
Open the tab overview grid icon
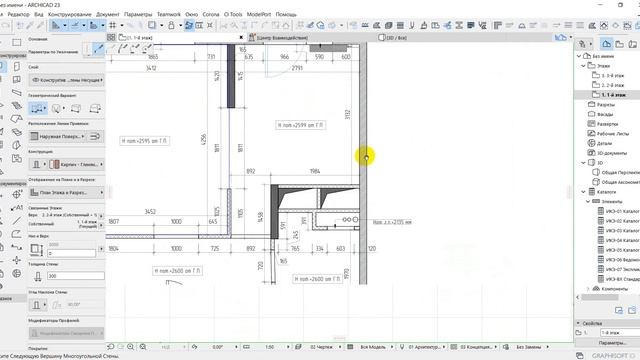111,37
